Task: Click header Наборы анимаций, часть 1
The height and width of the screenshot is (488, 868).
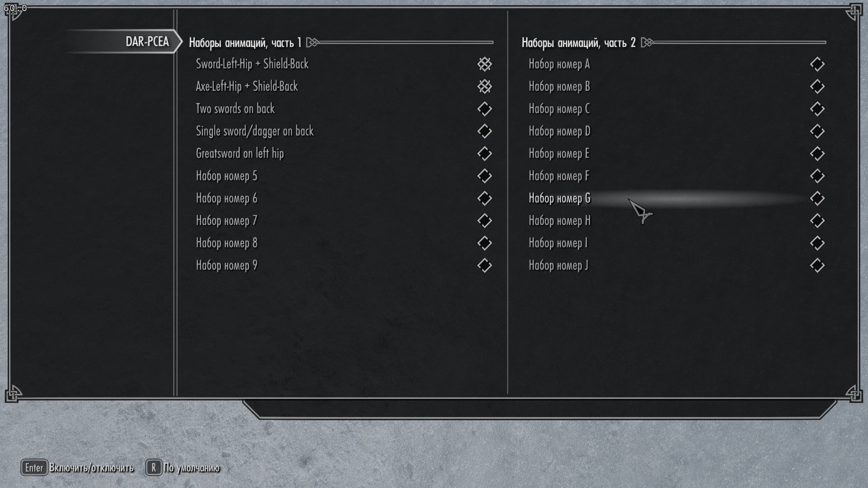Action: [x=245, y=43]
